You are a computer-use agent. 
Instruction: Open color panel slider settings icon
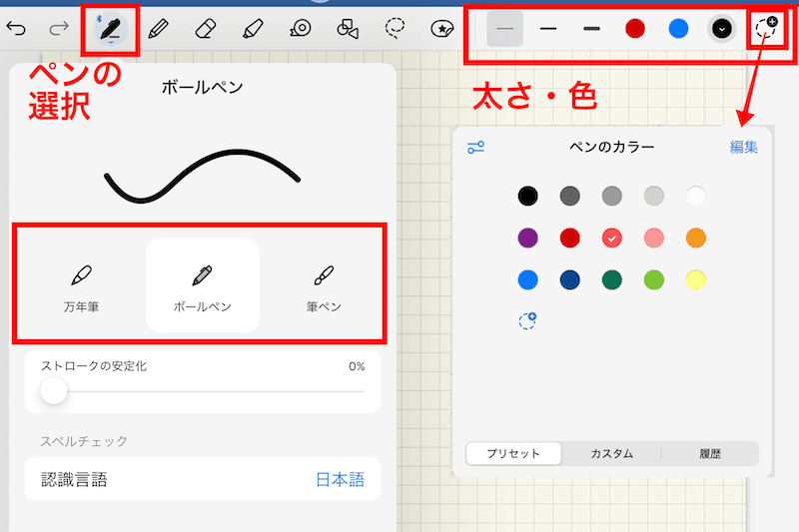pyautogui.click(x=476, y=147)
